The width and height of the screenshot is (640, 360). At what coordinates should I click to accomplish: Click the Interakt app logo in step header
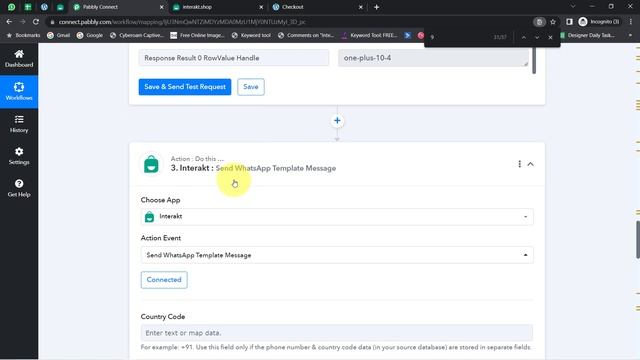[x=151, y=164]
